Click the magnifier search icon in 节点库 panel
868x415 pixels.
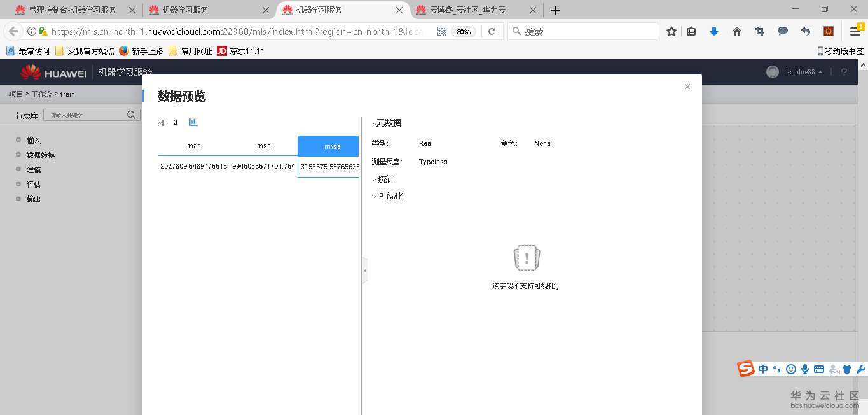point(131,115)
